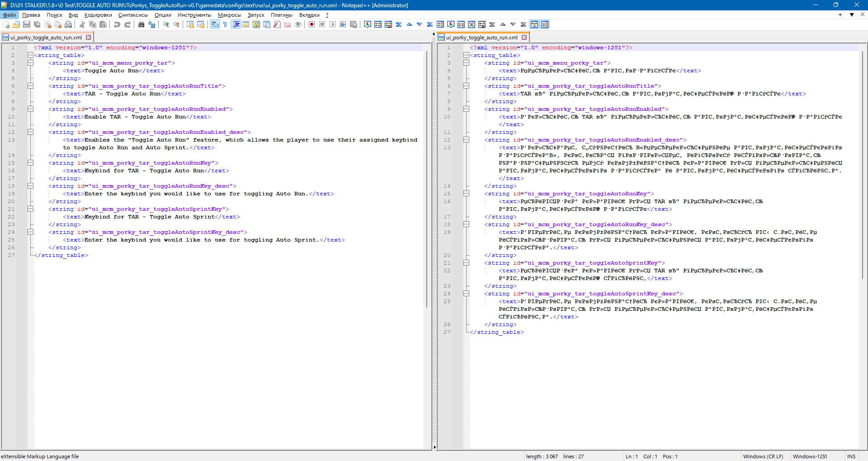This screenshot has height=461, width=868.
Task: Toggle word wrap in toolbar
Action: coord(215,24)
